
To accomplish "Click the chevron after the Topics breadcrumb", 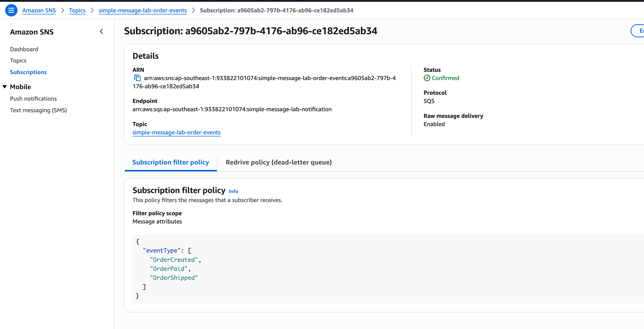I will (x=92, y=11).
